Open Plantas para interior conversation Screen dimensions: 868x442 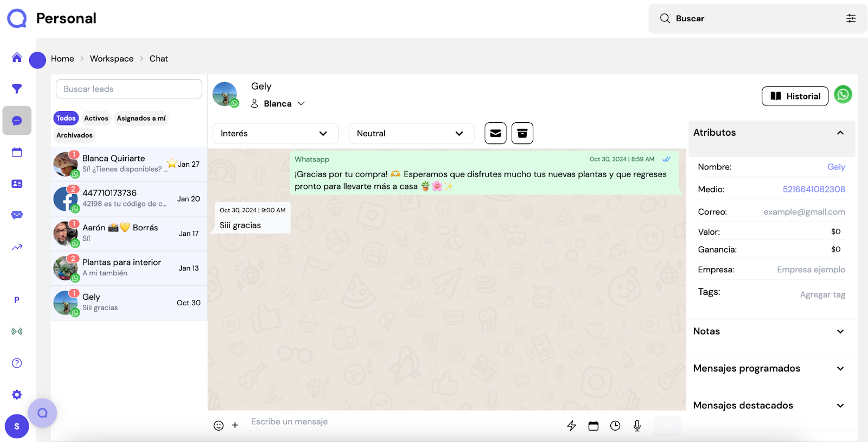point(129,268)
